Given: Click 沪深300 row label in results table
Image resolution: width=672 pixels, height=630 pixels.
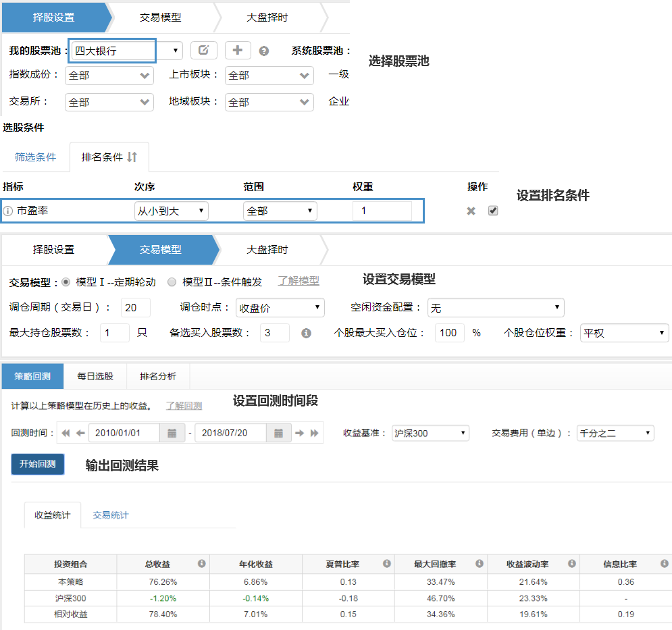Looking at the screenshot, I should point(71,598).
